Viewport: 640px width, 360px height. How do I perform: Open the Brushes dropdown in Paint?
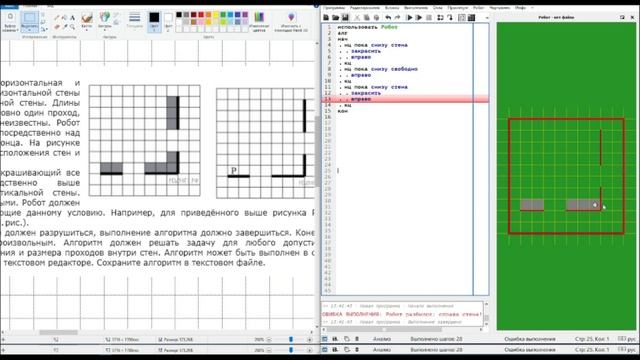87,30
